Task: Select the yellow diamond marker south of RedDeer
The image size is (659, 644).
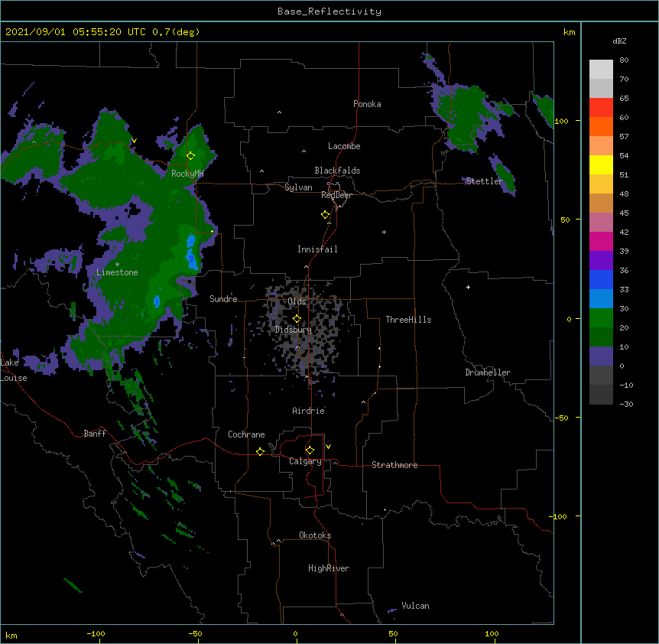Action: pos(326,215)
